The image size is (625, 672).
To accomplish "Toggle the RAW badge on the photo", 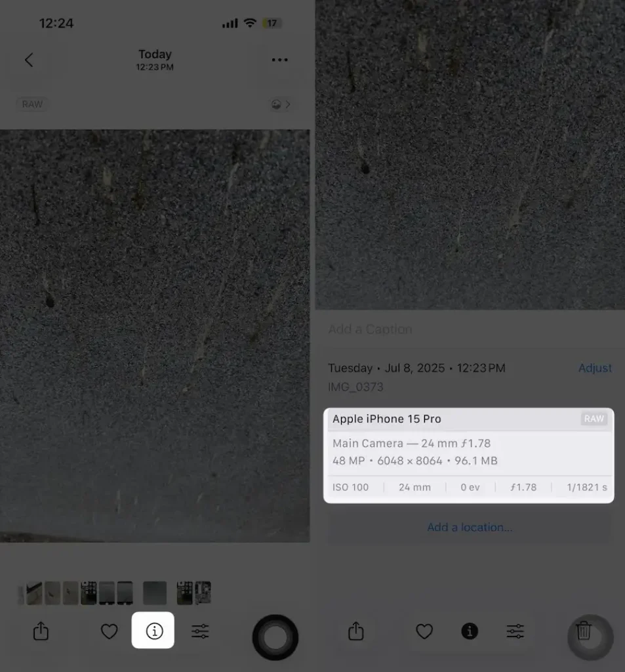I will click(32, 104).
